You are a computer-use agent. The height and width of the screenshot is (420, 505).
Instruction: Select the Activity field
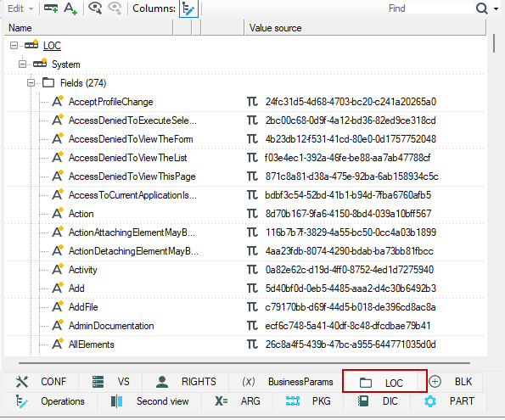(x=83, y=270)
